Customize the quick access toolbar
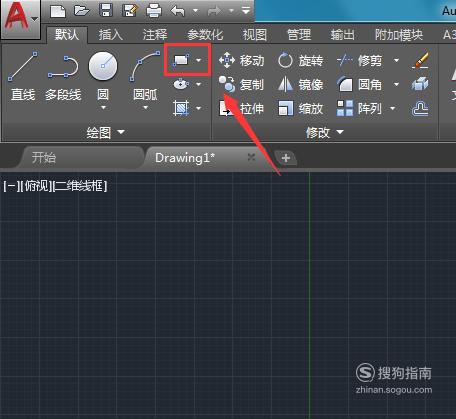 click(246, 11)
